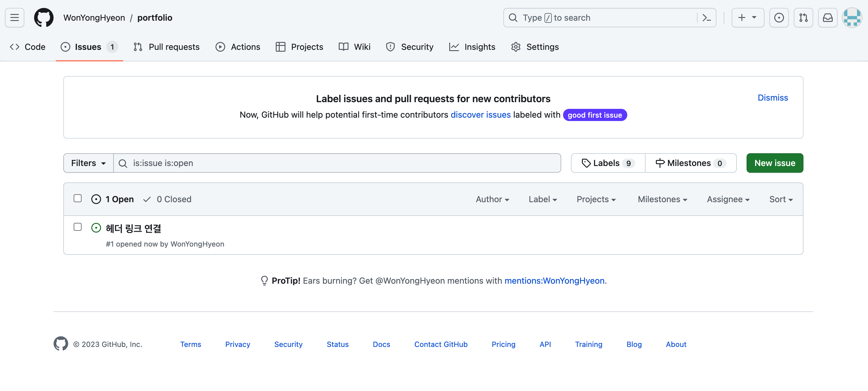Switch to the Settings tab

pos(535,47)
